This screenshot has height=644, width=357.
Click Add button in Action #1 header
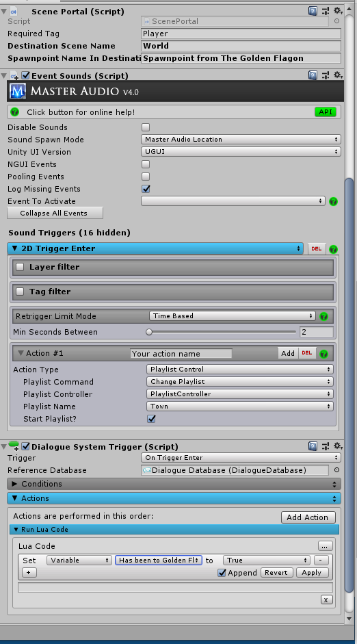tap(288, 353)
